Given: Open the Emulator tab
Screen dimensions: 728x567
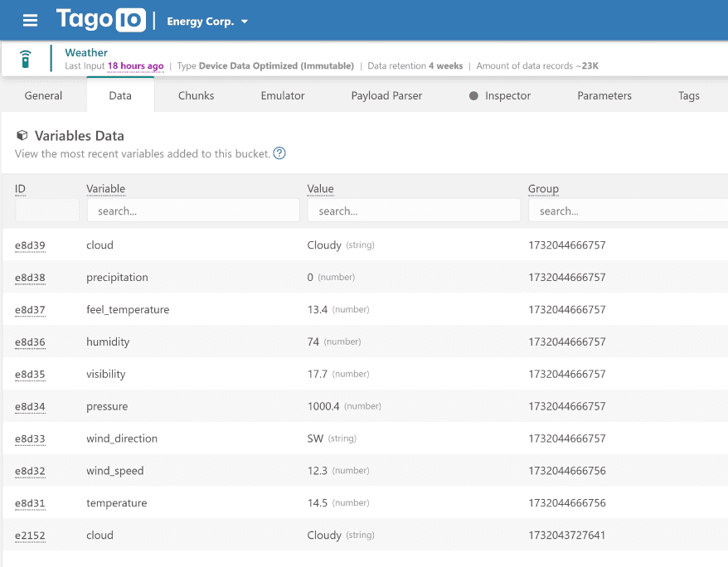Looking at the screenshot, I should (283, 95).
